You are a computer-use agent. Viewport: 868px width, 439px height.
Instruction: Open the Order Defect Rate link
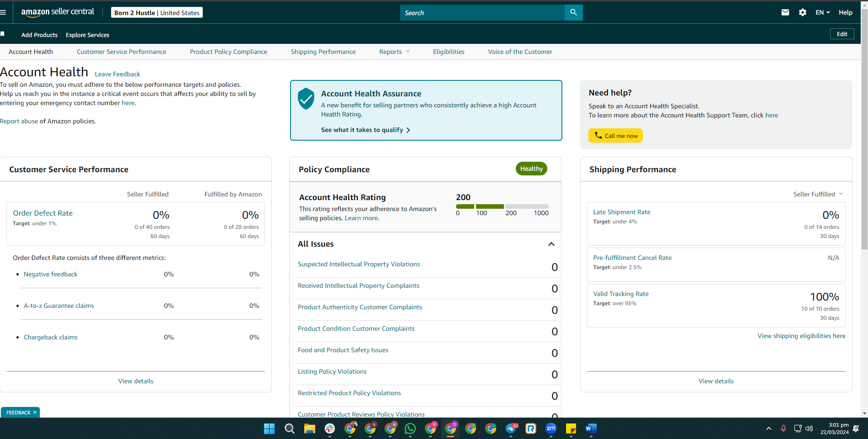pos(42,213)
